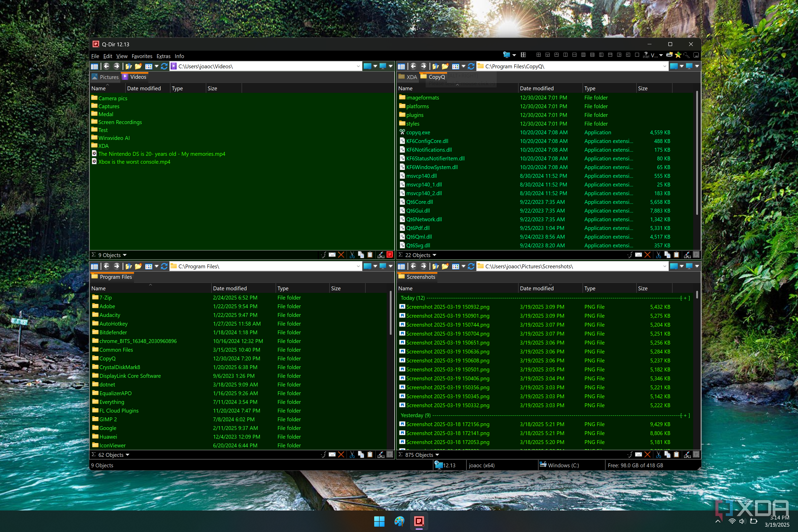This screenshot has height=532, width=798.
Task: Select the Screen Recordings folder
Action: pos(120,122)
